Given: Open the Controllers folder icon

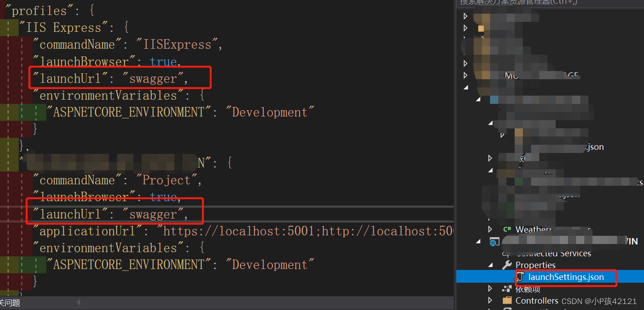Looking at the screenshot, I should [x=507, y=300].
